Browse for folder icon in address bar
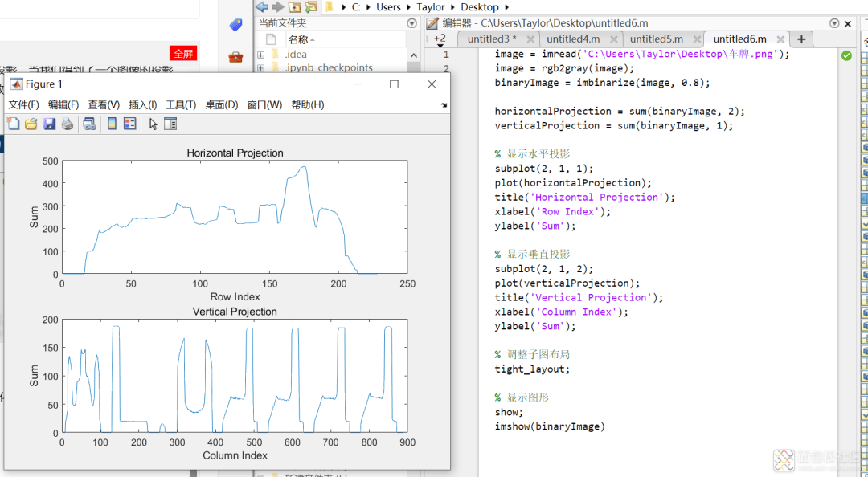 coord(311,7)
